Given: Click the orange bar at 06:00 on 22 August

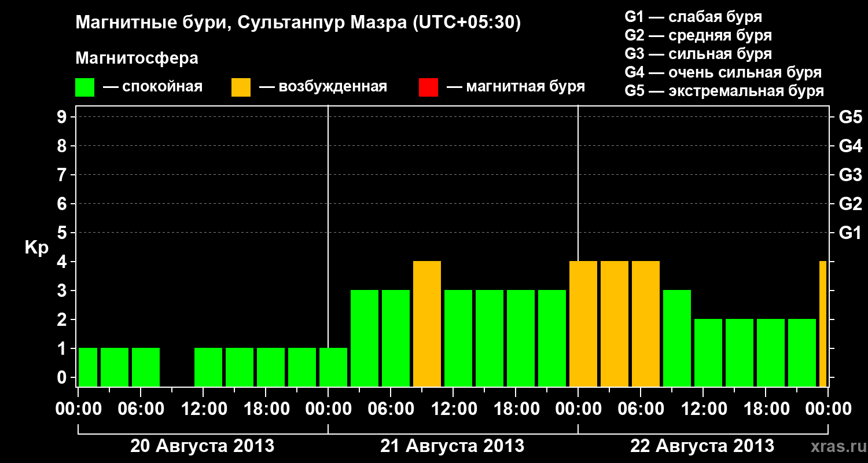Looking at the screenshot, I should pos(646,324).
